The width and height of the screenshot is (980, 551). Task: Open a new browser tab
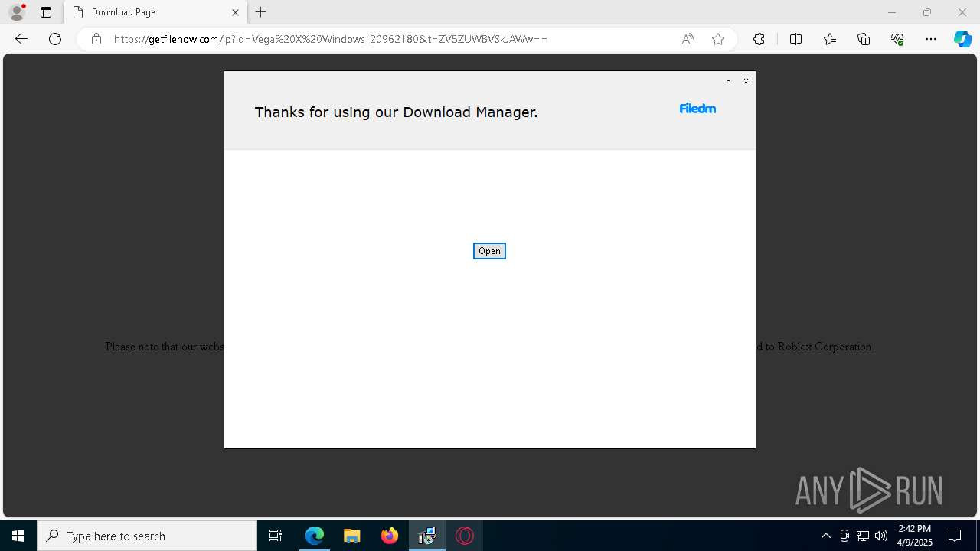click(x=261, y=12)
